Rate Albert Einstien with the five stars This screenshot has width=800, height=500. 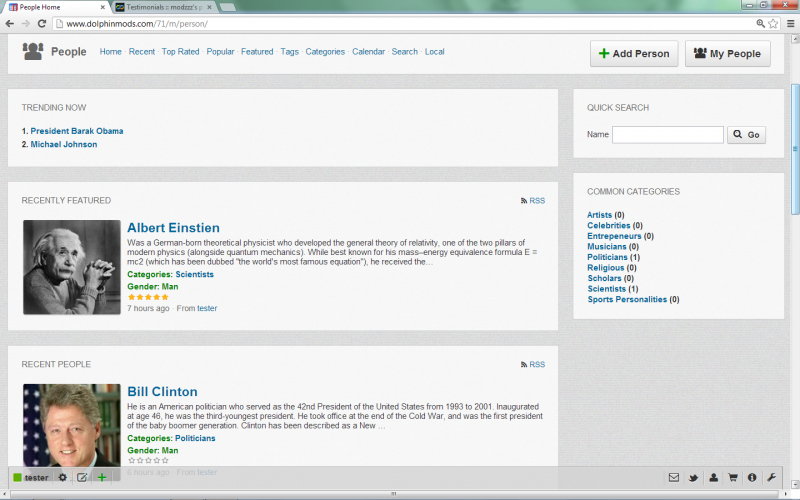[148, 297]
